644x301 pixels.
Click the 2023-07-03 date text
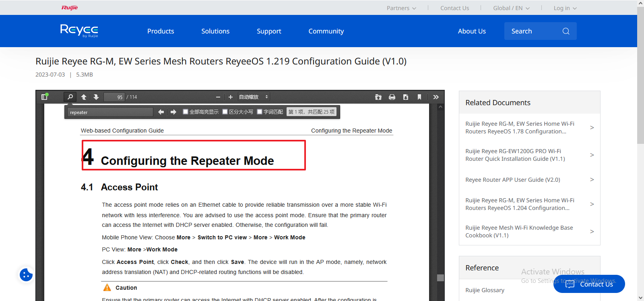[50, 75]
